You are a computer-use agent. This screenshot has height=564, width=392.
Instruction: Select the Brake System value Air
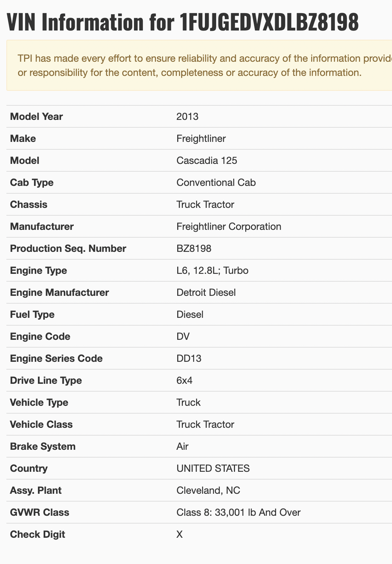click(183, 447)
